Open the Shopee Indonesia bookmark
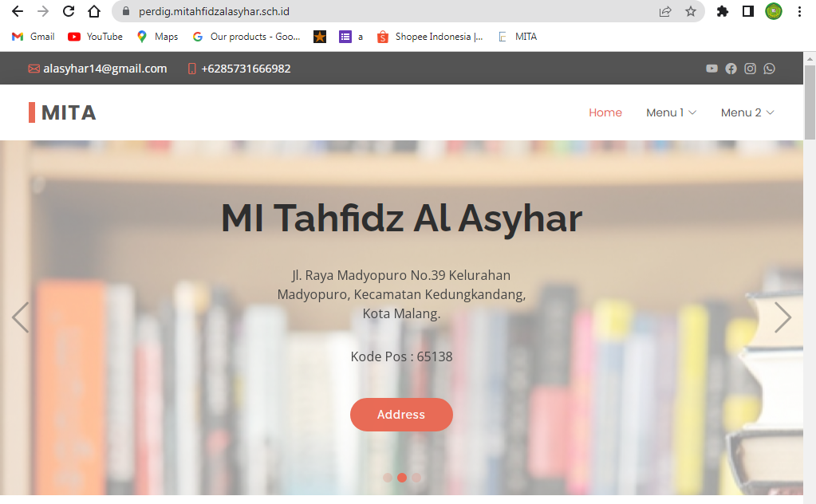Screen dimensions: 816x504 pos(430,37)
